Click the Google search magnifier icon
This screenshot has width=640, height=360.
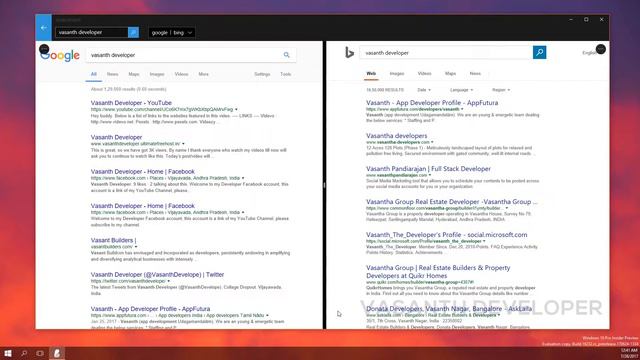point(287,55)
